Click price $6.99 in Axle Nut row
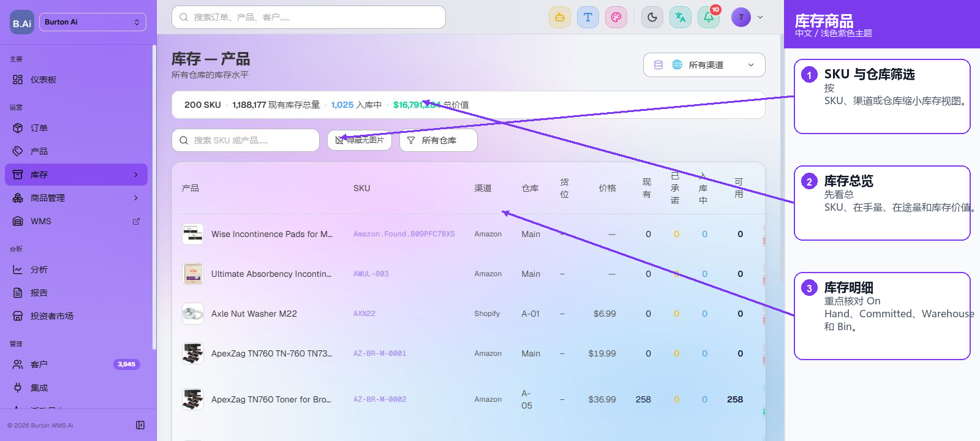 pyautogui.click(x=605, y=314)
